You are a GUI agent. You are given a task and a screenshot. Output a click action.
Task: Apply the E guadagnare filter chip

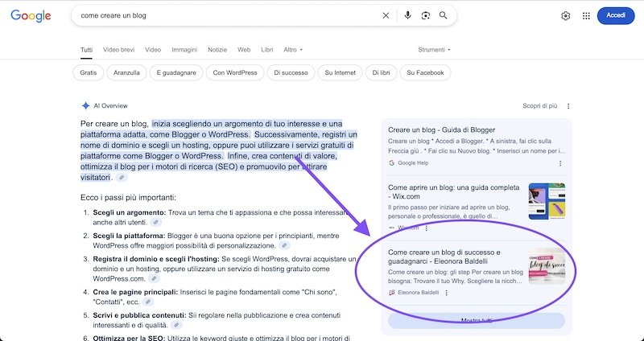[176, 72]
